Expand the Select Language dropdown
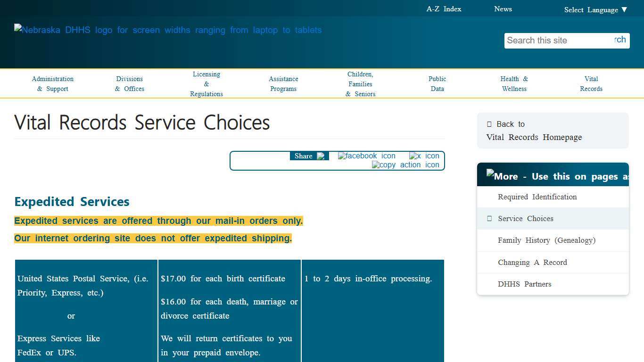This screenshot has height=362, width=644. coord(595,9)
